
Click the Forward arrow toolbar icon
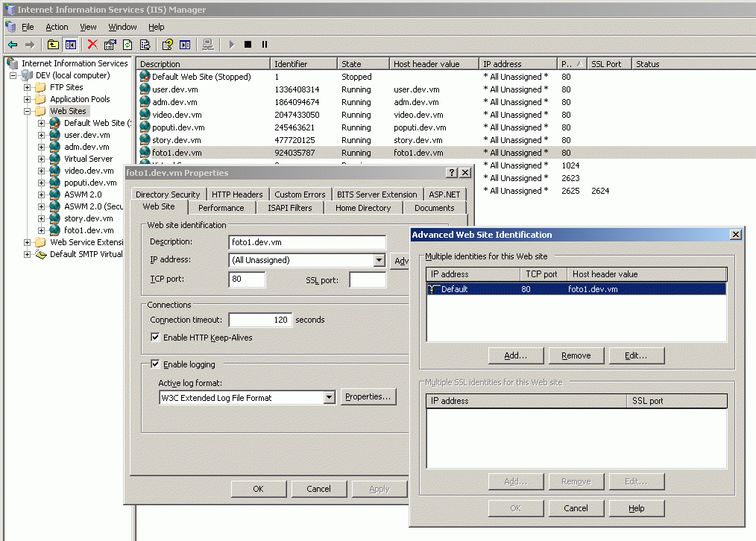(x=30, y=45)
